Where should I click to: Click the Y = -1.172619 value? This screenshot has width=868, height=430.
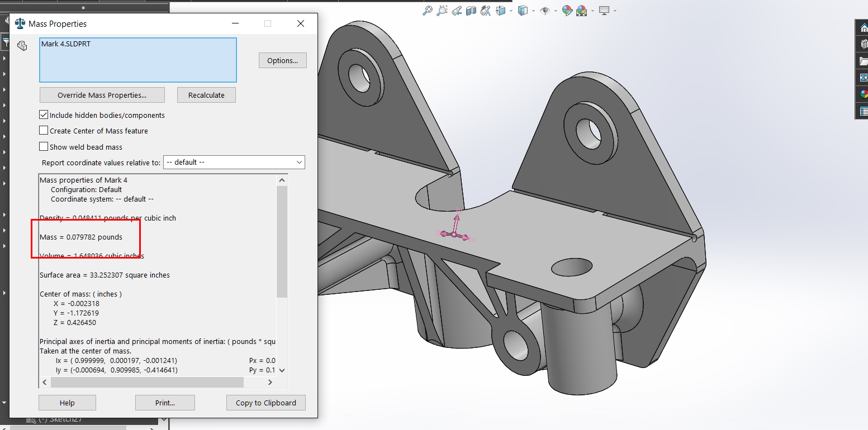click(76, 313)
